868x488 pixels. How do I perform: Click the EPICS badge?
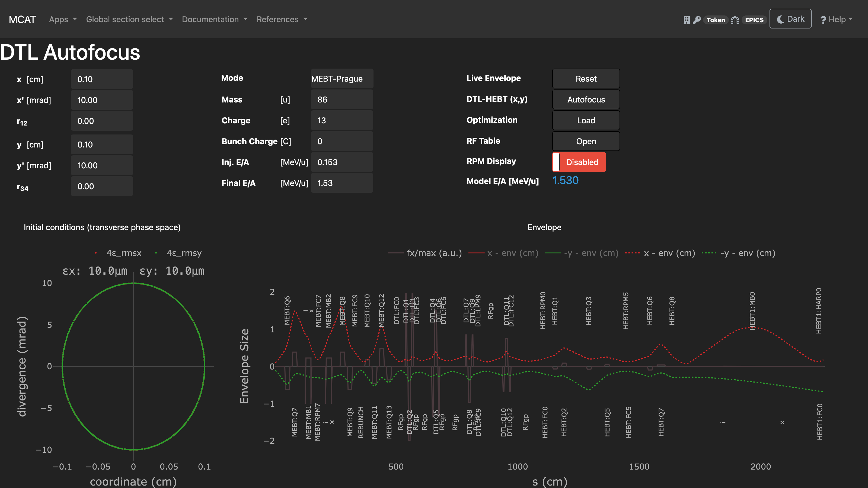(x=754, y=20)
